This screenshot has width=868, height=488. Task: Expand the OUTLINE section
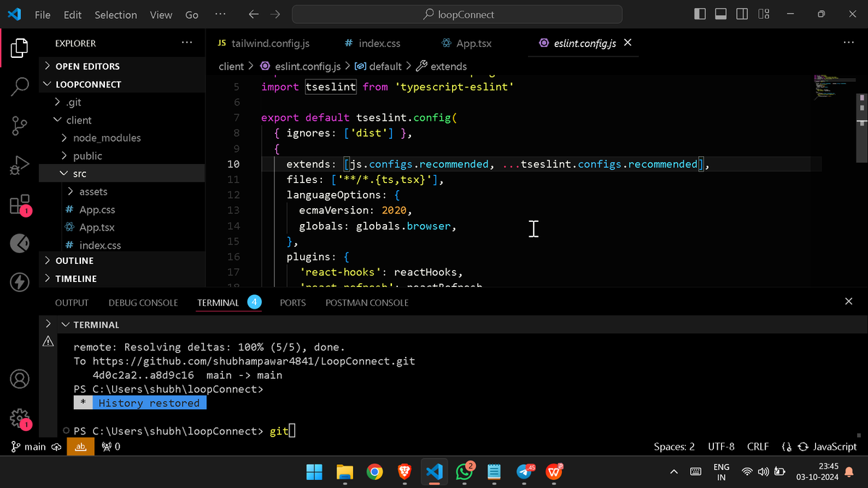pos(122,260)
